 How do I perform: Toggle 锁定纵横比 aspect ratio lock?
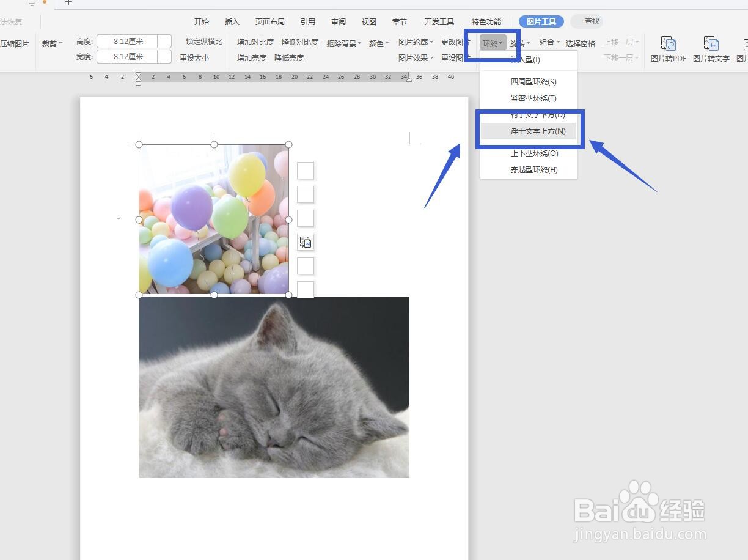point(204,42)
